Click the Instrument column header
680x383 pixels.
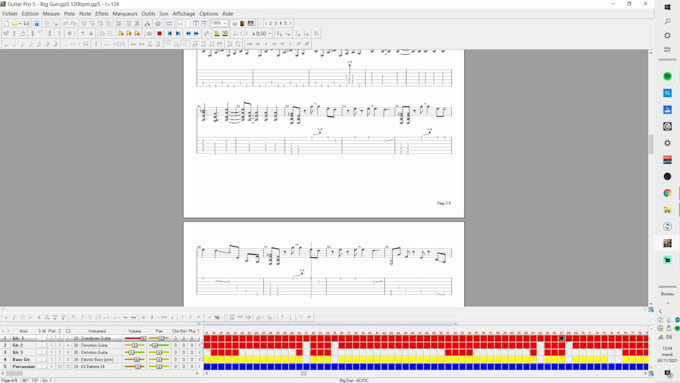97,331
